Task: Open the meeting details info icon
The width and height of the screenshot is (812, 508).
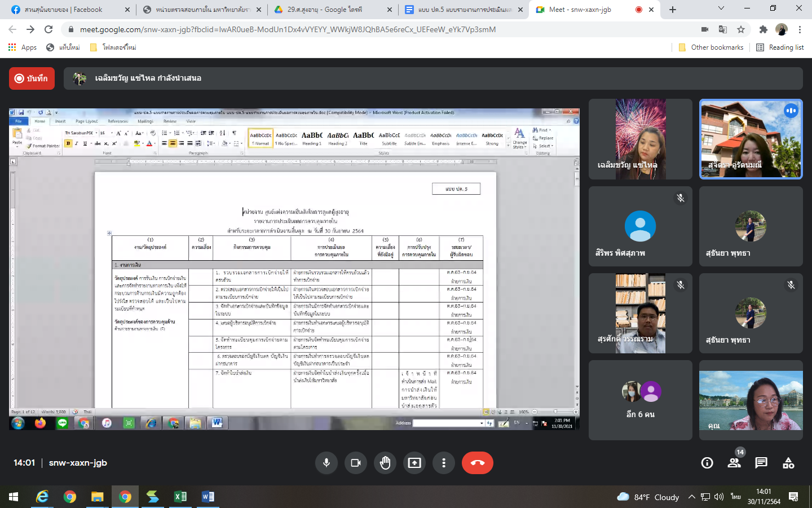Action: [x=707, y=463]
